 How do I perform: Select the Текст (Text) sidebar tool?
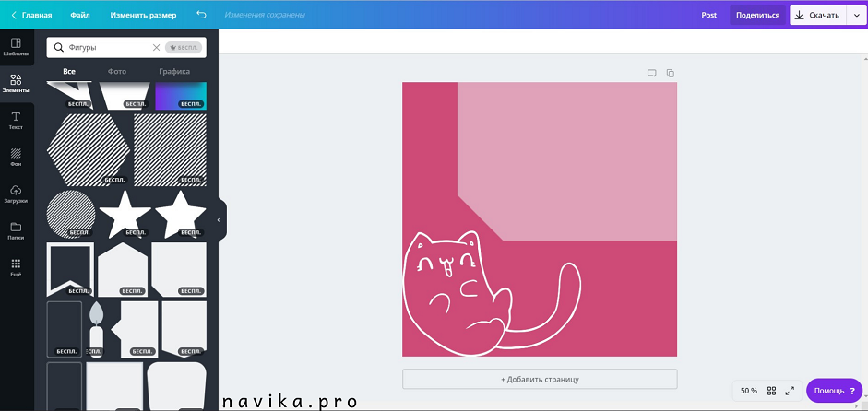[16, 120]
